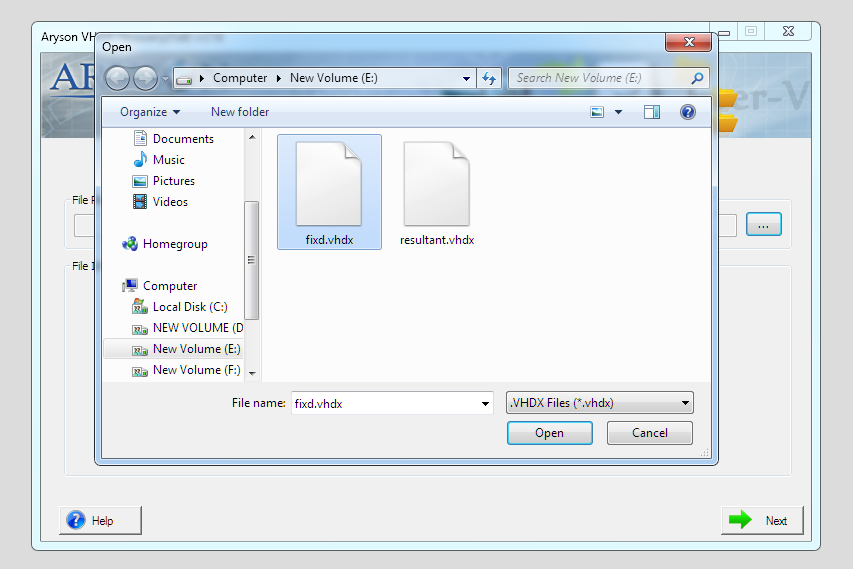Open the .VHDX Files type filter dropdown
853x569 pixels.
click(599, 403)
